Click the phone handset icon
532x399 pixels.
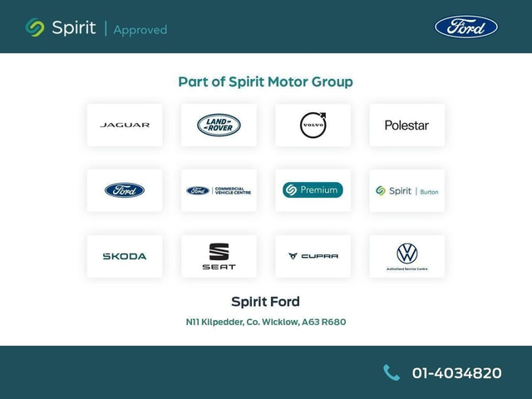click(392, 372)
